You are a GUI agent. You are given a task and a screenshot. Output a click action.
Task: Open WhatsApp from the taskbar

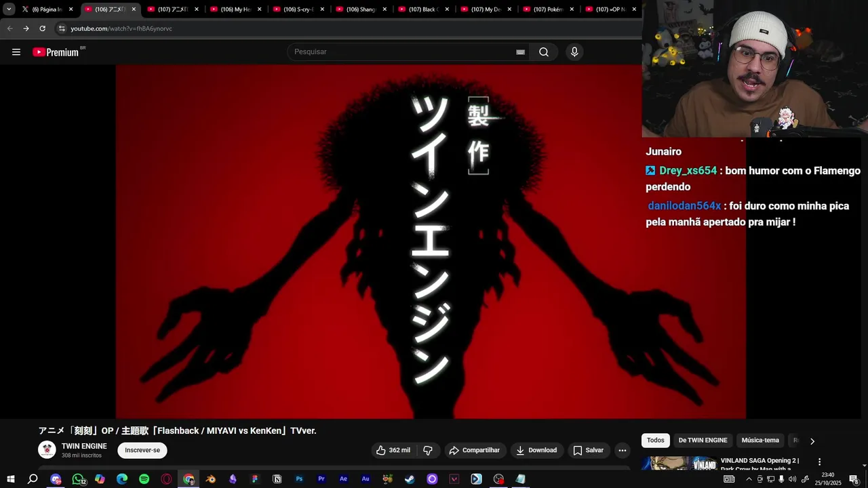[x=78, y=479]
